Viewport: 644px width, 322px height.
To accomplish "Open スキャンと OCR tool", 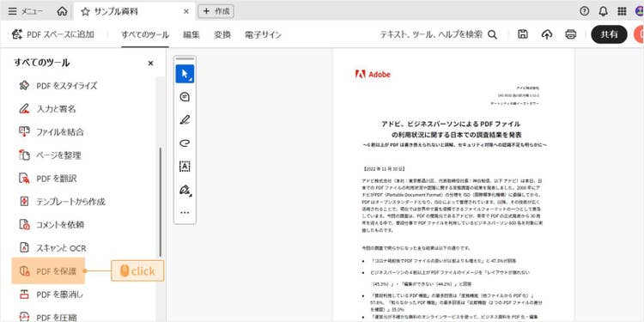I will tap(52, 248).
